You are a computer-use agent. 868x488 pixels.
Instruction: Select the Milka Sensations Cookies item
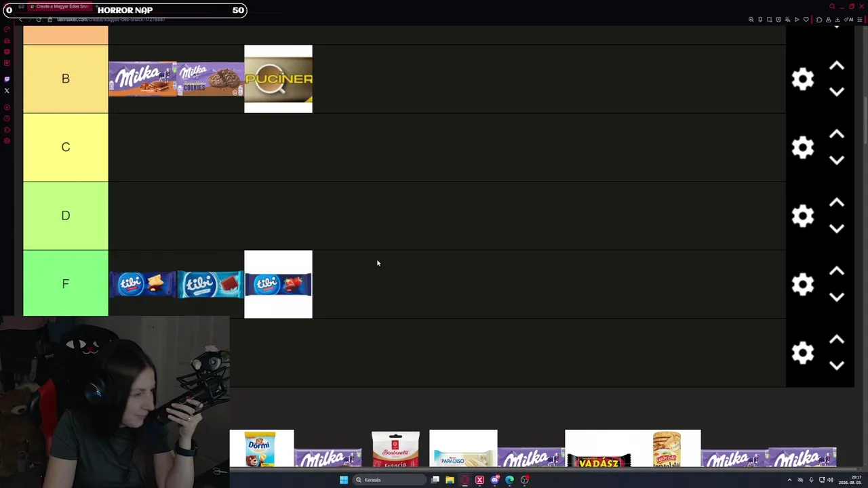(x=210, y=79)
